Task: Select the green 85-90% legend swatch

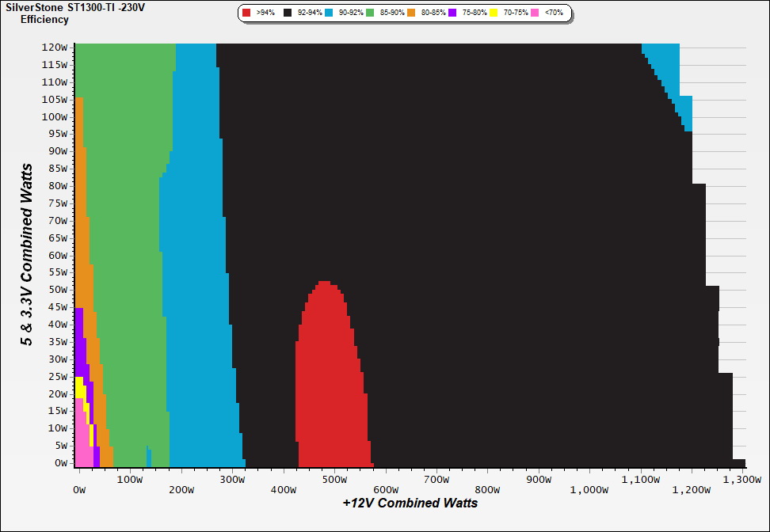Action: click(370, 13)
